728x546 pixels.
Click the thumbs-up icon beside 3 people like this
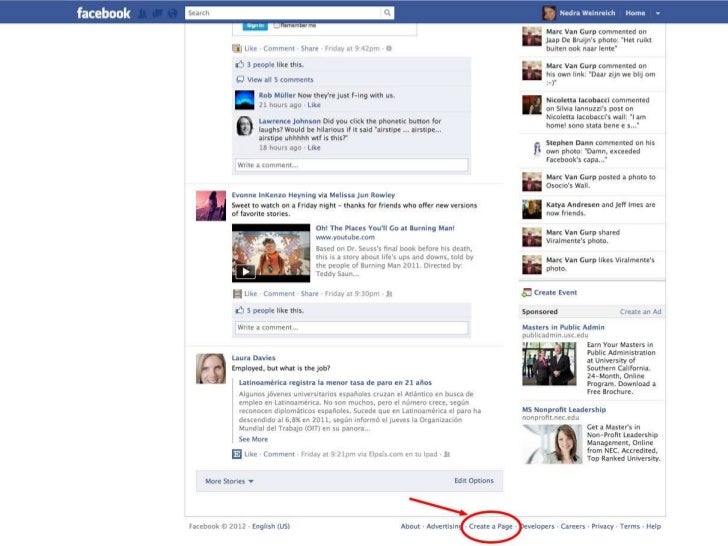coord(240,65)
